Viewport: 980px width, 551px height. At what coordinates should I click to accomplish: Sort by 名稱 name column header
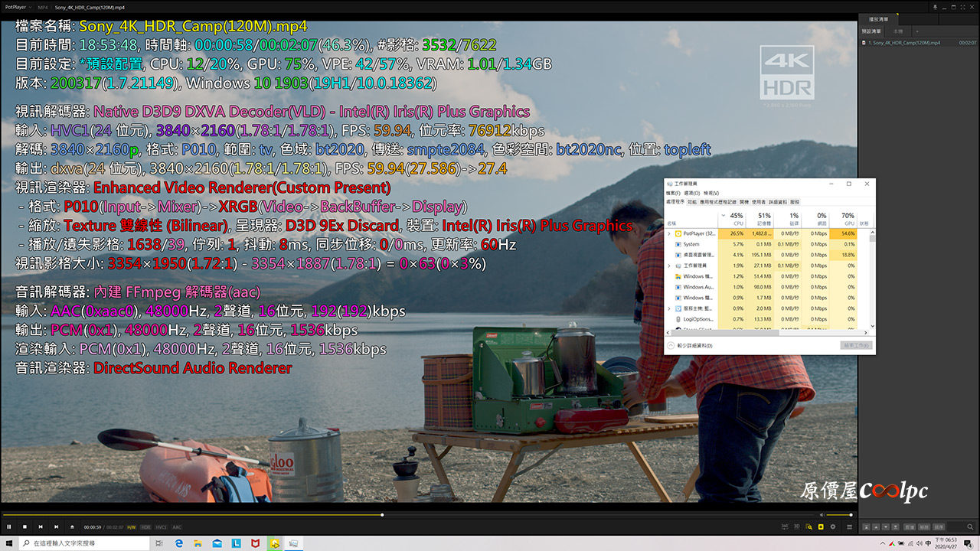coord(691,220)
